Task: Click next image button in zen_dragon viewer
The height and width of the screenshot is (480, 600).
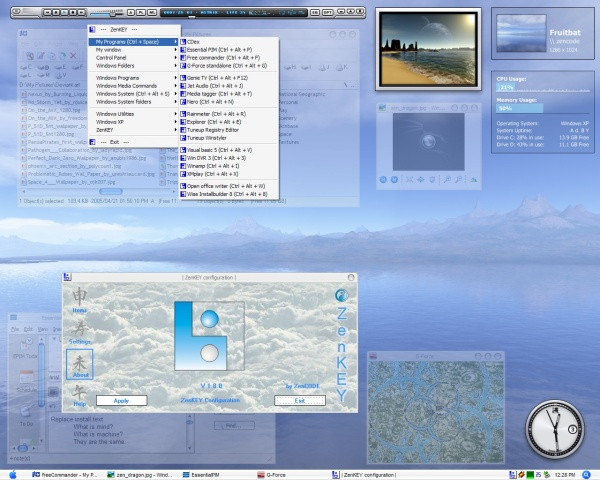Action: tap(394, 179)
